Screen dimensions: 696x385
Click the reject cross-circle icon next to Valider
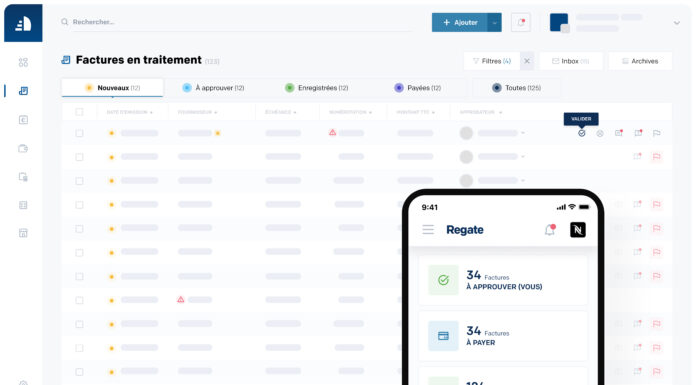[x=600, y=133]
